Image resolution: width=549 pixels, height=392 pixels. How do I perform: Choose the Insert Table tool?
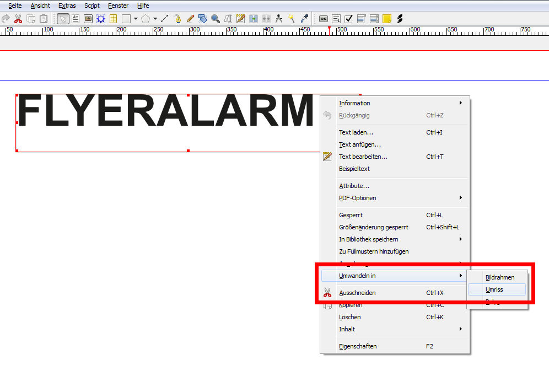click(x=113, y=19)
